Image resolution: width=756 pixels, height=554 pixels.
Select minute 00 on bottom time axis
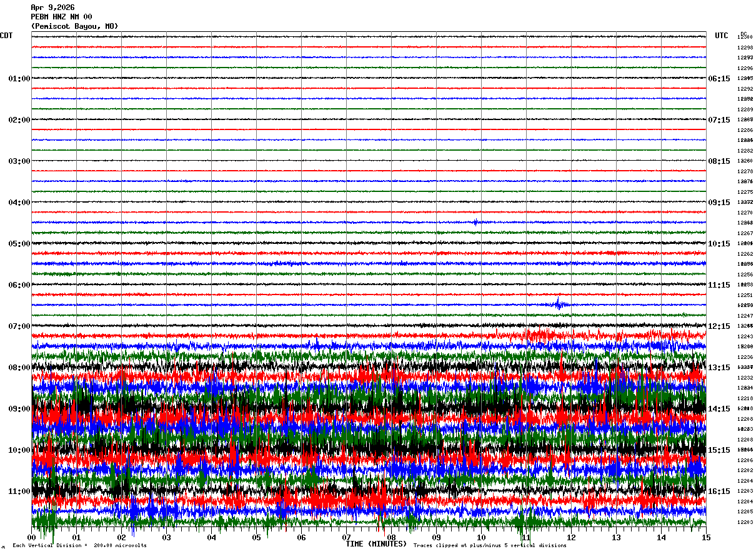pos(32,538)
